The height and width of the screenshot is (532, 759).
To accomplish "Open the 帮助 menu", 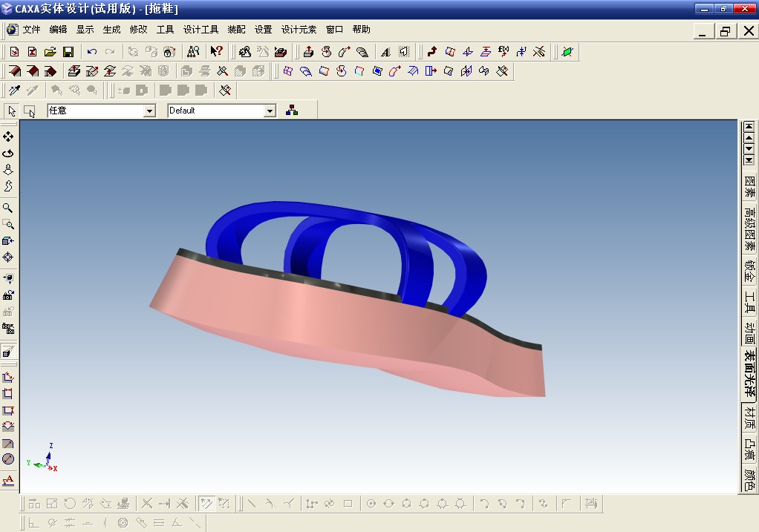I will 361,30.
